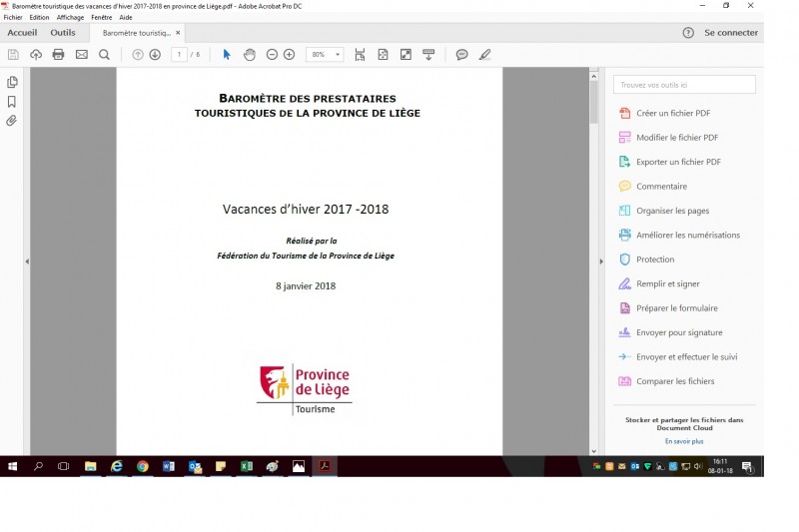Screen dimensions: 799x532
Task: Click the scrolling page mode icon
Action: (x=360, y=55)
